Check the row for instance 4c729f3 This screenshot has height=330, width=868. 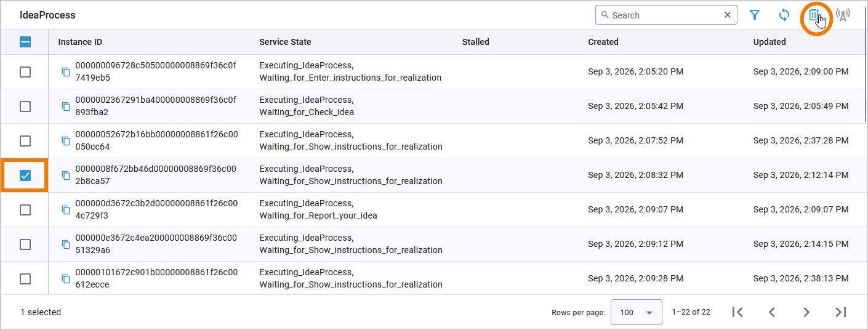tap(25, 210)
